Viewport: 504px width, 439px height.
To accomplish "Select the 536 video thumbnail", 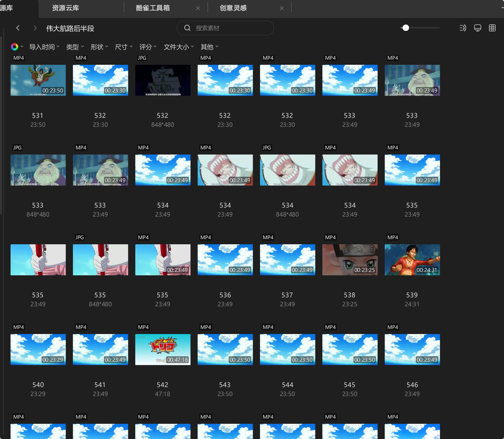I will [225, 260].
